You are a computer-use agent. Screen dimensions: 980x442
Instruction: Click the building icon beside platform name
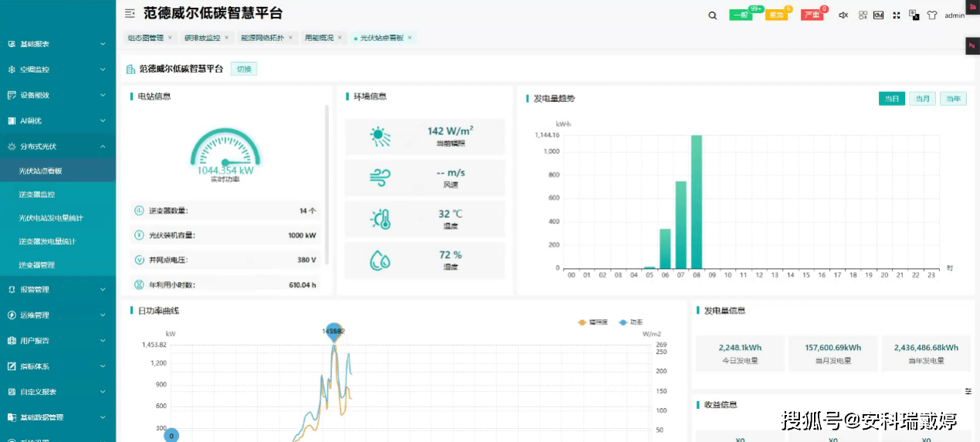[x=131, y=69]
